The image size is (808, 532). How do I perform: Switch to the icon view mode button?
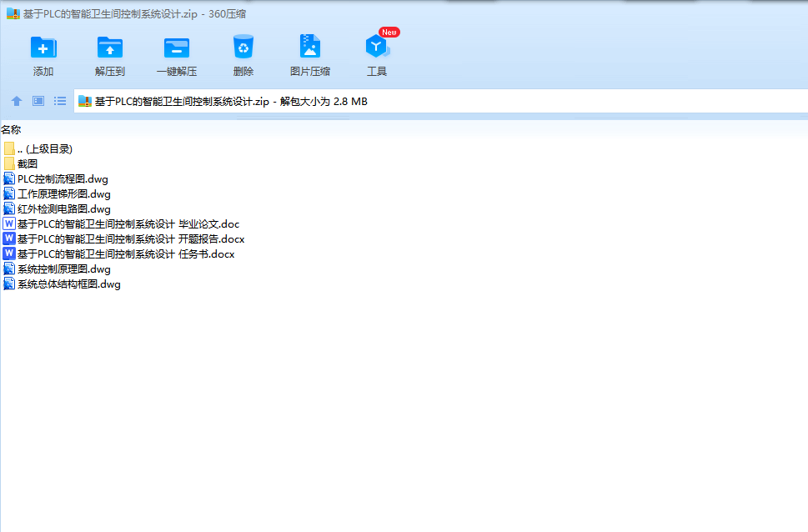click(38, 101)
